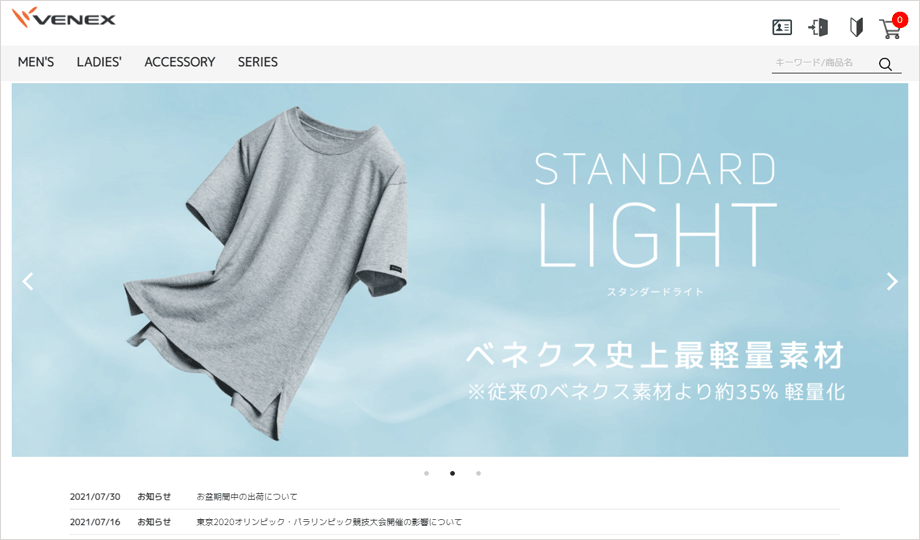Open the MEN'S menu
The width and height of the screenshot is (920, 540).
pyautogui.click(x=36, y=62)
